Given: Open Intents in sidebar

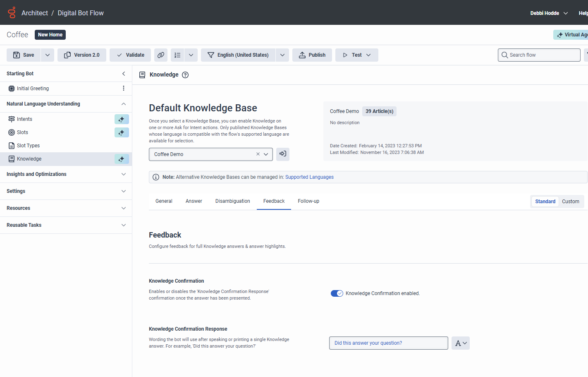Looking at the screenshot, I should tap(24, 119).
